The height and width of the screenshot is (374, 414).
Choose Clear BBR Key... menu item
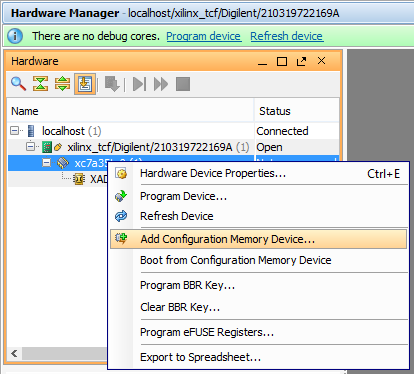(x=259, y=307)
